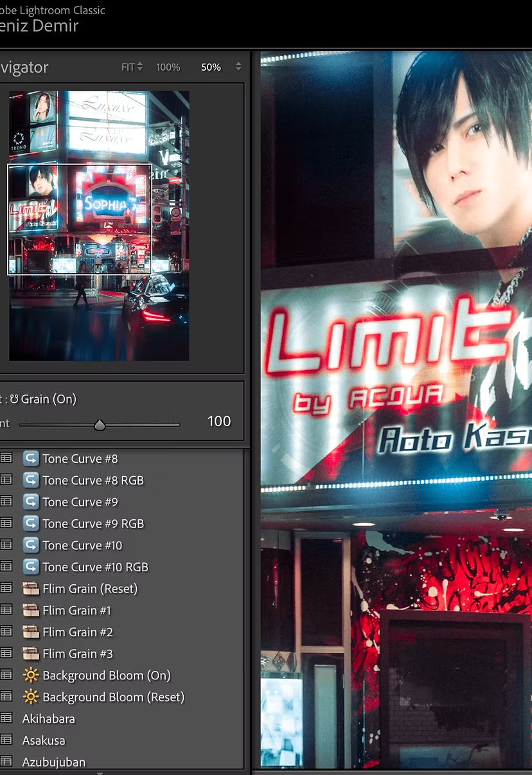
Task: Click the film box icon on Flim Grain (Reset)
Action: tap(31, 589)
